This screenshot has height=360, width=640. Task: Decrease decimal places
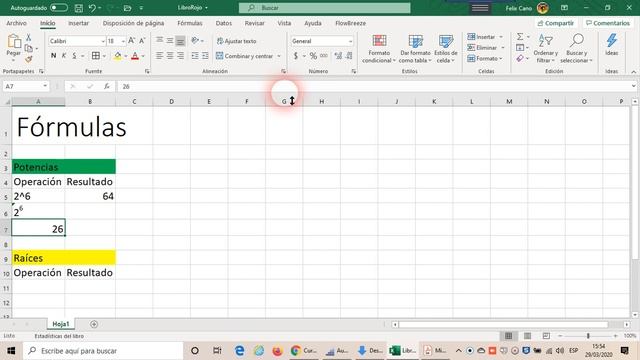point(349,56)
